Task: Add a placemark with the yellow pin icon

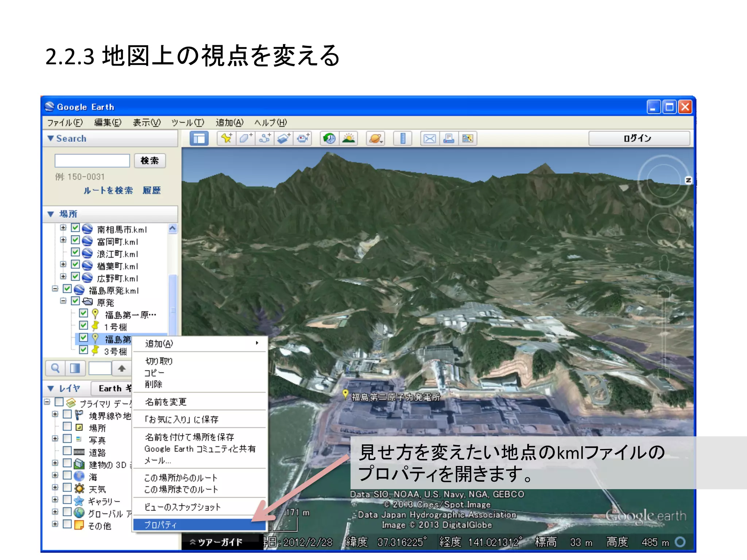Action: [x=227, y=139]
